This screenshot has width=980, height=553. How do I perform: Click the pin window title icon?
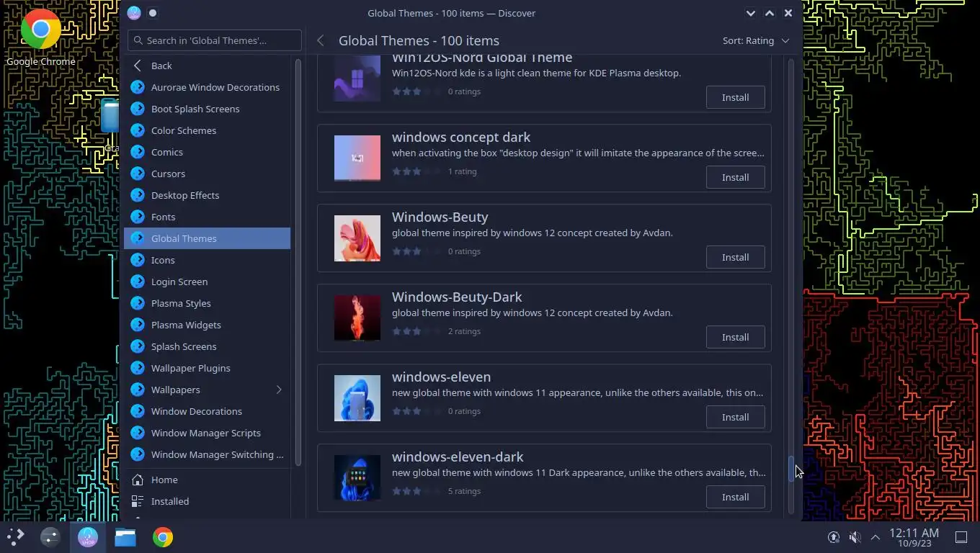pyautogui.click(x=153, y=13)
